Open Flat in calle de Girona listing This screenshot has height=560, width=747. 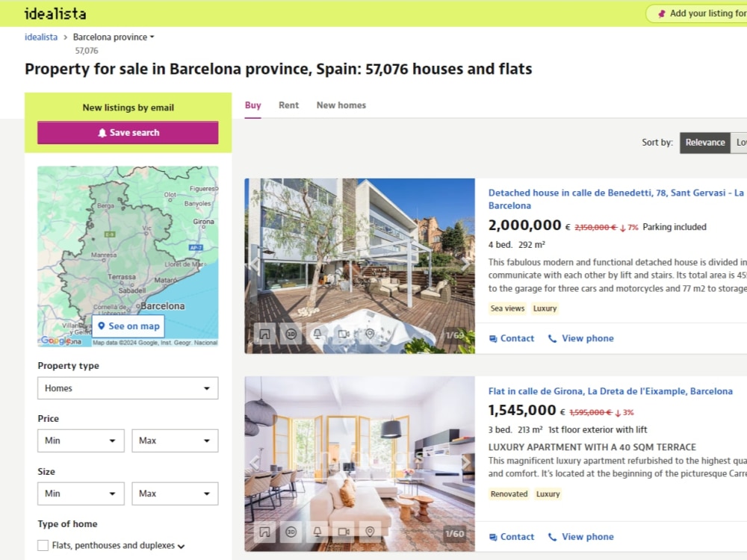coord(610,391)
